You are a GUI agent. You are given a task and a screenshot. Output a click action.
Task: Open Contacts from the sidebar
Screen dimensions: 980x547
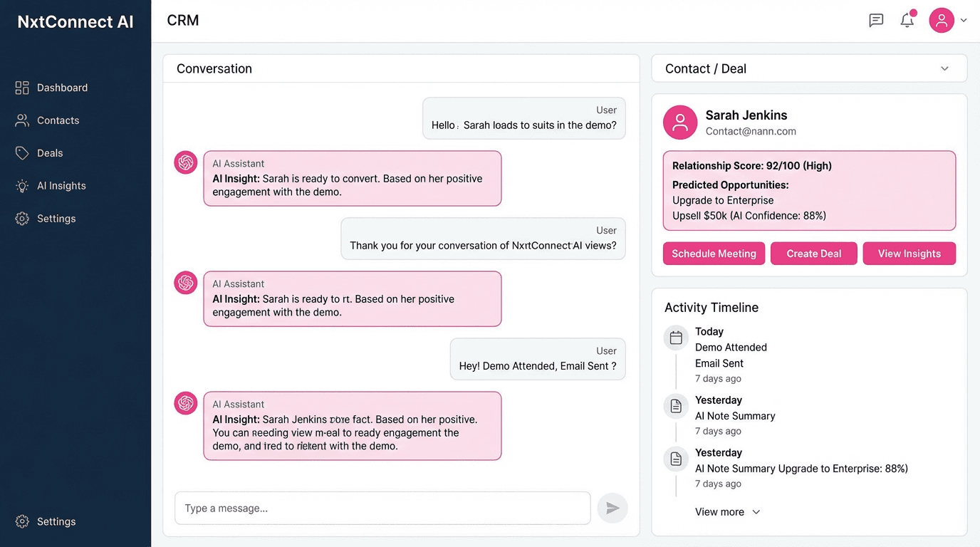[x=57, y=120]
